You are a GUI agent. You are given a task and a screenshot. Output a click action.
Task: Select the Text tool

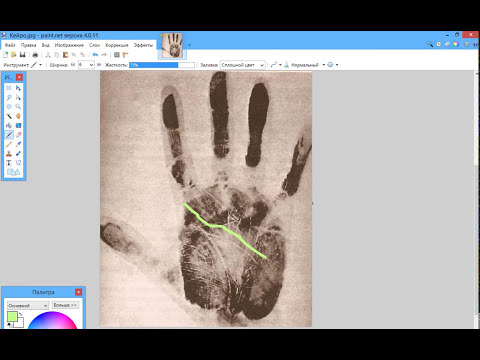(9, 163)
